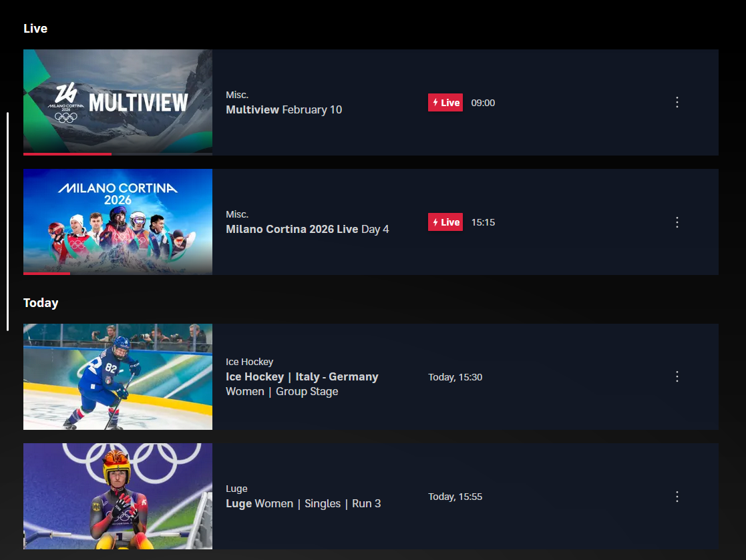Click the Luge category label

[x=236, y=489]
